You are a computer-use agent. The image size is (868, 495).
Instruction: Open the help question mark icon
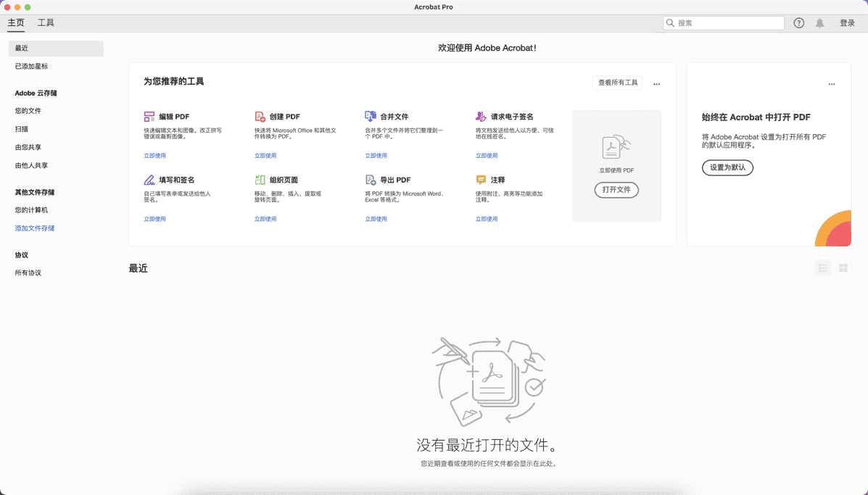[x=798, y=22]
